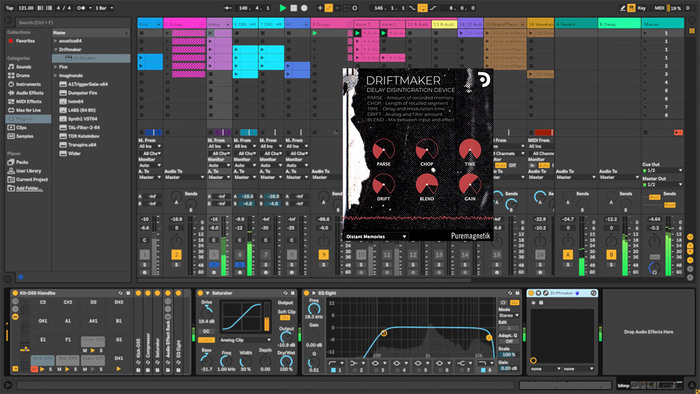The image size is (700, 394).
Task: Click the PARSE knob in Driftmaker
Action: tap(383, 149)
